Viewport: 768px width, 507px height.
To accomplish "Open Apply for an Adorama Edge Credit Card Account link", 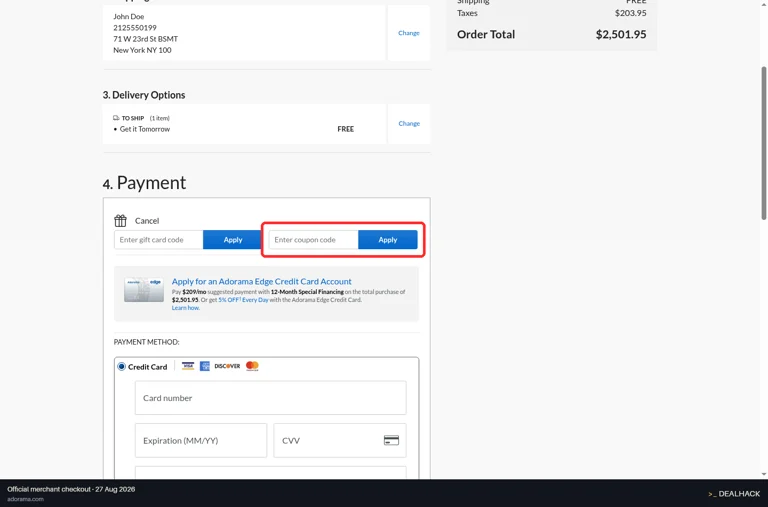I will (262, 281).
